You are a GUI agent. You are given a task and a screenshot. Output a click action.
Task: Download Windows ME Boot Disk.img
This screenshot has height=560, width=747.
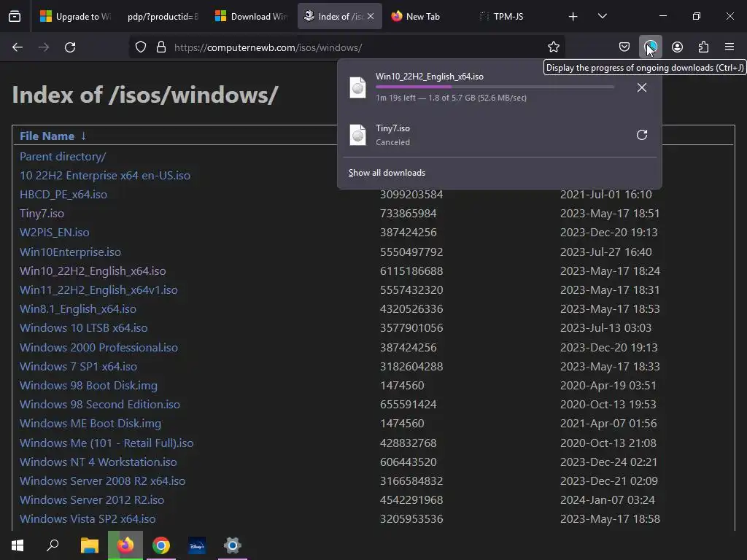(90, 424)
